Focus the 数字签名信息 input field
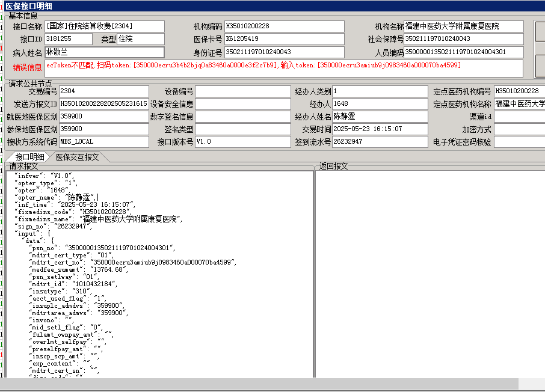This screenshot has height=392, width=545. coord(243,117)
